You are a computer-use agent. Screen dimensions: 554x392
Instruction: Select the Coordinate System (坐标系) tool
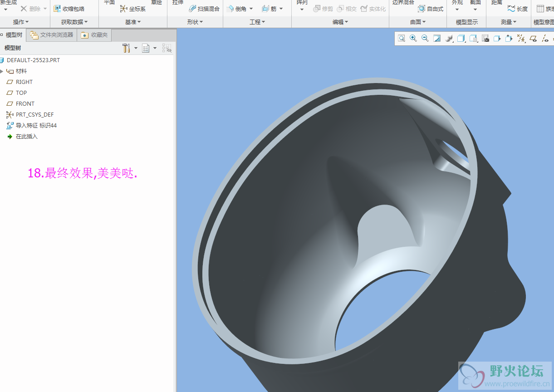133,9
